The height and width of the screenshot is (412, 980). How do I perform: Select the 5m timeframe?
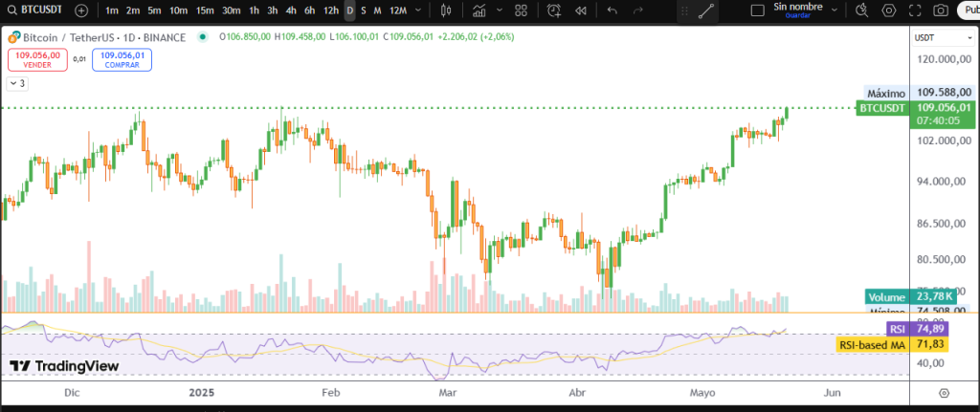[154, 10]
